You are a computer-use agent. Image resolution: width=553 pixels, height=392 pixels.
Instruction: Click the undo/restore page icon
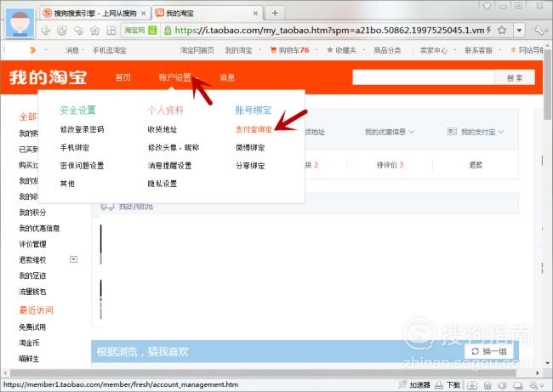click(78, 31)
